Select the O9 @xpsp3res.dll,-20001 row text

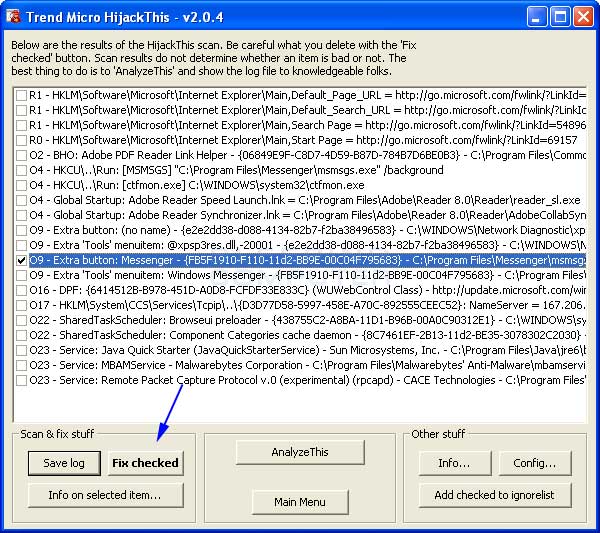308,245
